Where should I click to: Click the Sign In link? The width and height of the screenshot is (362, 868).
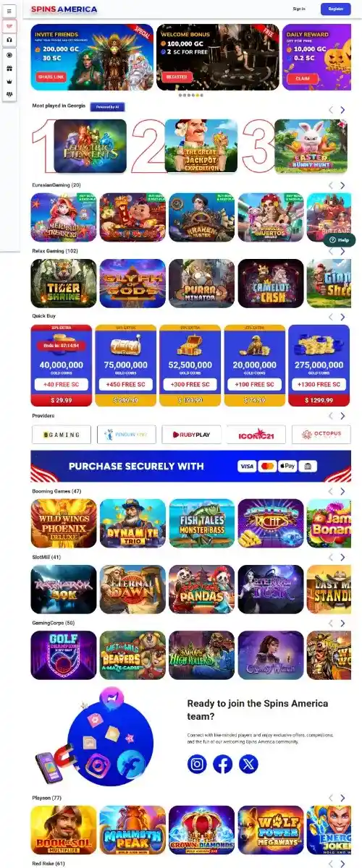click(x=299, y=9)
